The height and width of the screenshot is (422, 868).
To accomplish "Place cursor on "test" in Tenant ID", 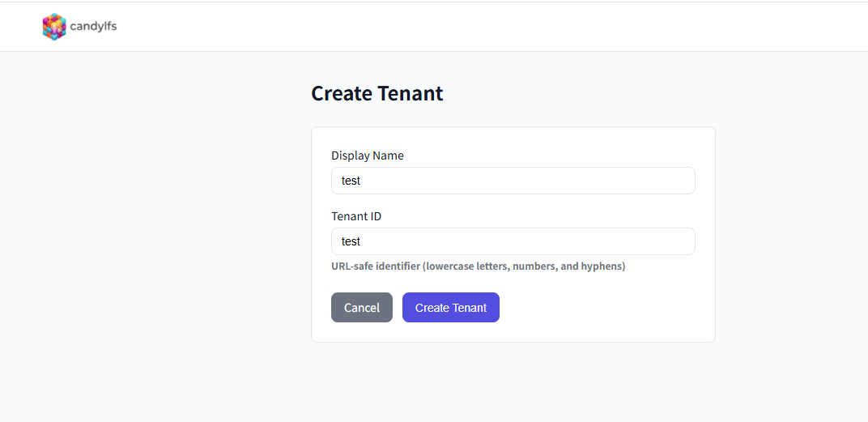I will [351, 241].
